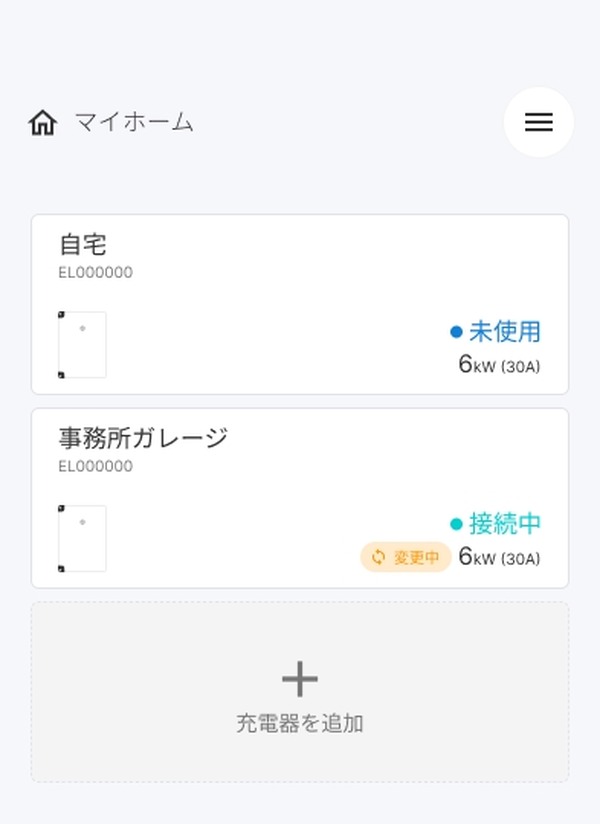Click EL000000 ID under 自宅
The width and height of the screenshot is (600, 824).
point(95,273)
